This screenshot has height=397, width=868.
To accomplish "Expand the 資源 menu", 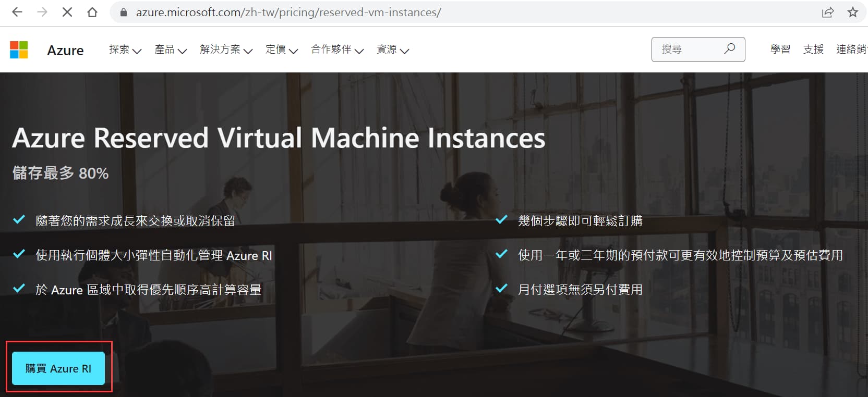I will 393,49.
